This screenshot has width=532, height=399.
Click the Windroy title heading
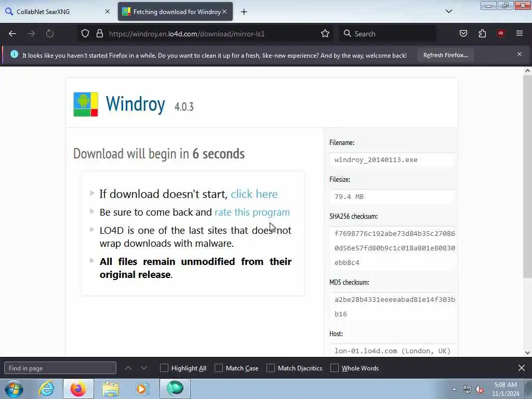pyautogui.click(x=136, y=104)
